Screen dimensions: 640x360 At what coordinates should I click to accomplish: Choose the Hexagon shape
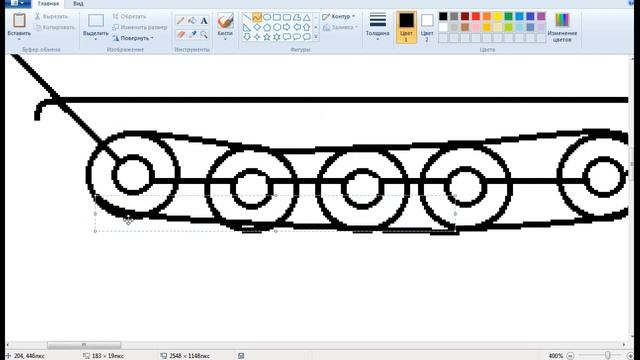pyautogui.click(x=277, y=27)
